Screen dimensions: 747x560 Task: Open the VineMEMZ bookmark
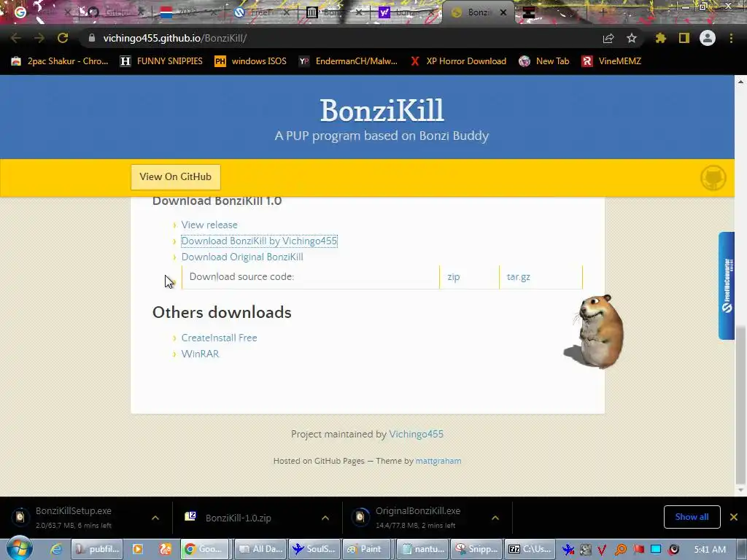click(611, 61)
